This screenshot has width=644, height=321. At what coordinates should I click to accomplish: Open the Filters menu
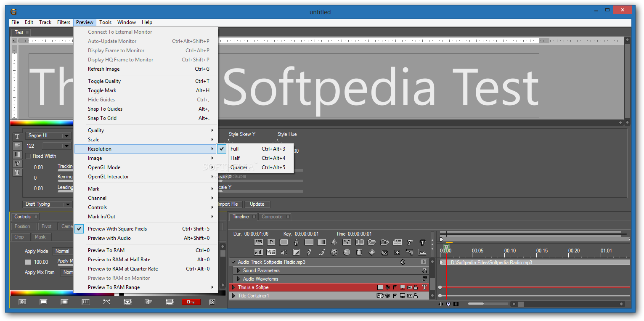click(64, 22)
